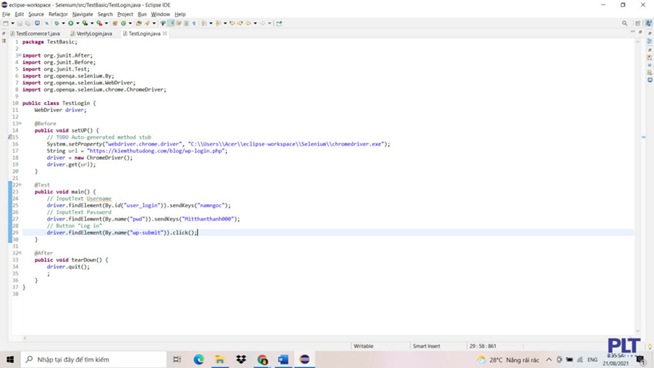Create a new Java package via toolbar

click(115, 23)
